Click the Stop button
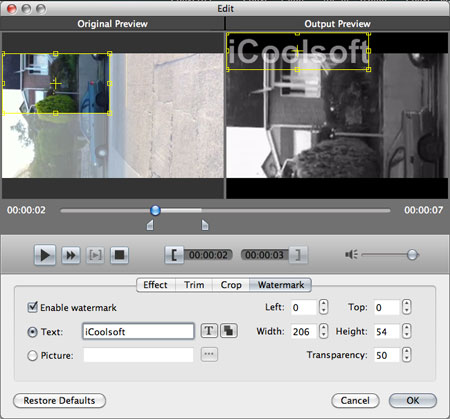The height and width of the screenshot is (419, 450). pyautogui.click(x=119, y=255)
